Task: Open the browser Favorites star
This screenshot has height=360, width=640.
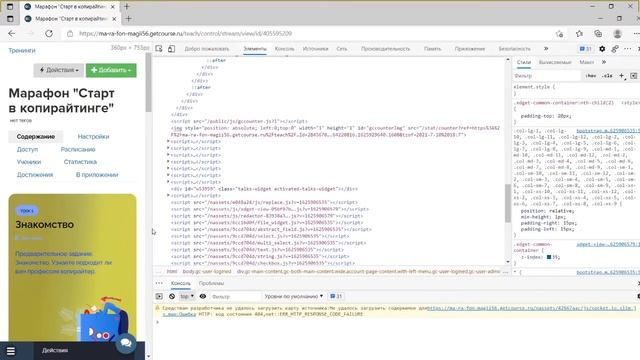Action: tap(579, 34)
